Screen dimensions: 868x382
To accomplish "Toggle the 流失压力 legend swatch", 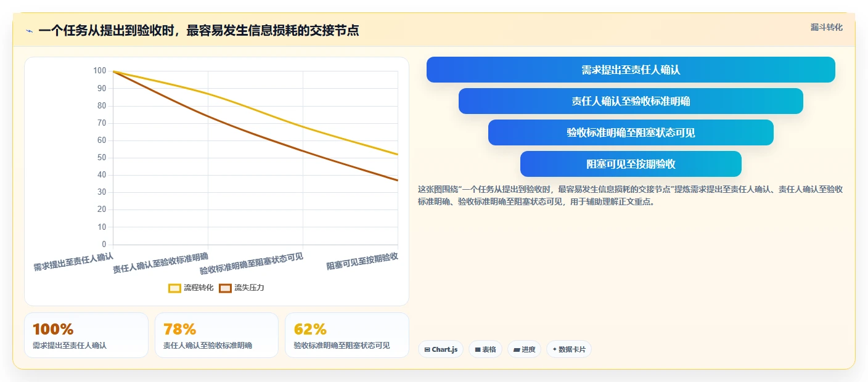I will click(x=226, y=288).
